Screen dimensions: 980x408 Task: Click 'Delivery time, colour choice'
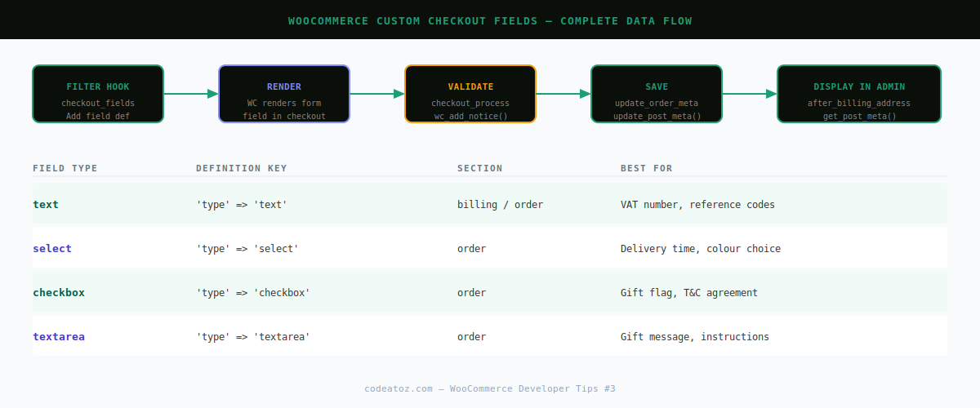701,248
